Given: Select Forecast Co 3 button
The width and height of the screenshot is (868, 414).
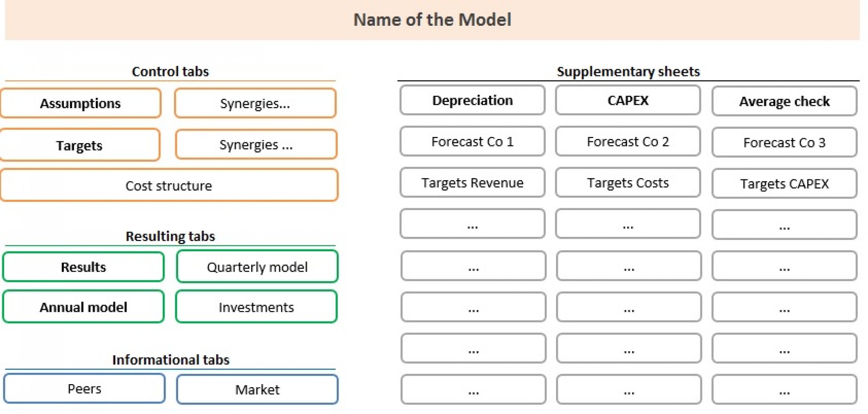Looking at the screenshot, I should [784, 142].
